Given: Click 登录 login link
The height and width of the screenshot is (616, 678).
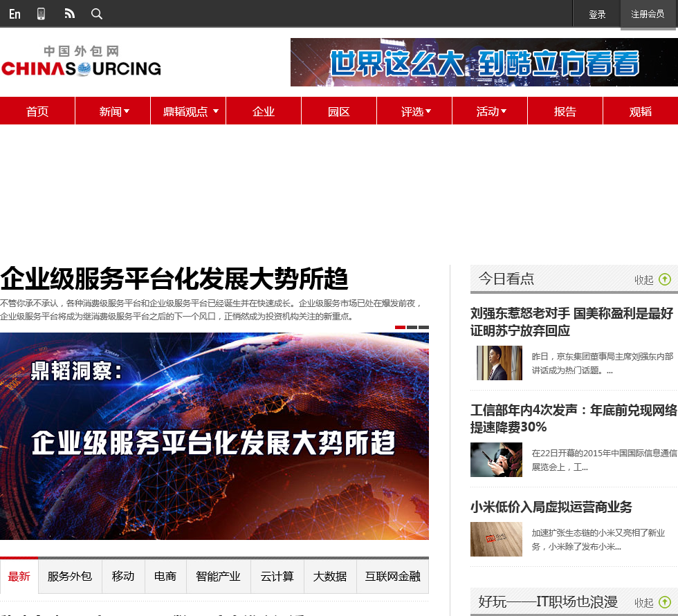Looking at the screenshot, I should 596,15.
